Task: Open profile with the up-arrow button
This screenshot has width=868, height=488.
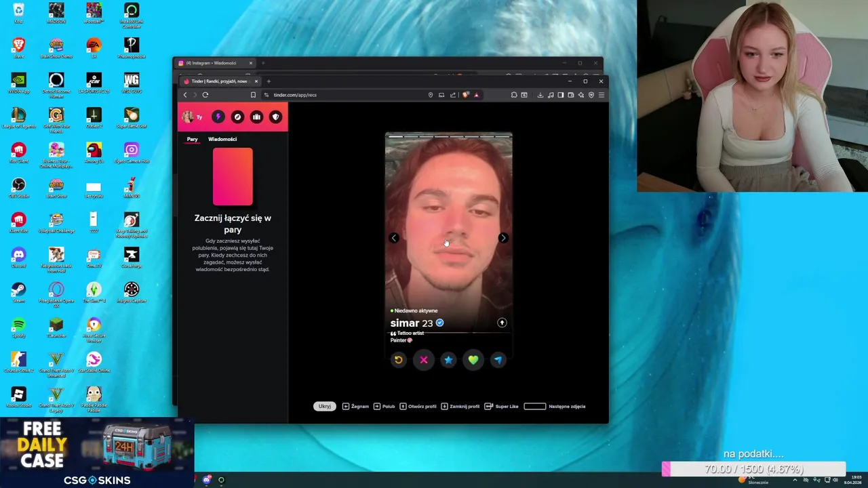Action: (x=502, y=323)
